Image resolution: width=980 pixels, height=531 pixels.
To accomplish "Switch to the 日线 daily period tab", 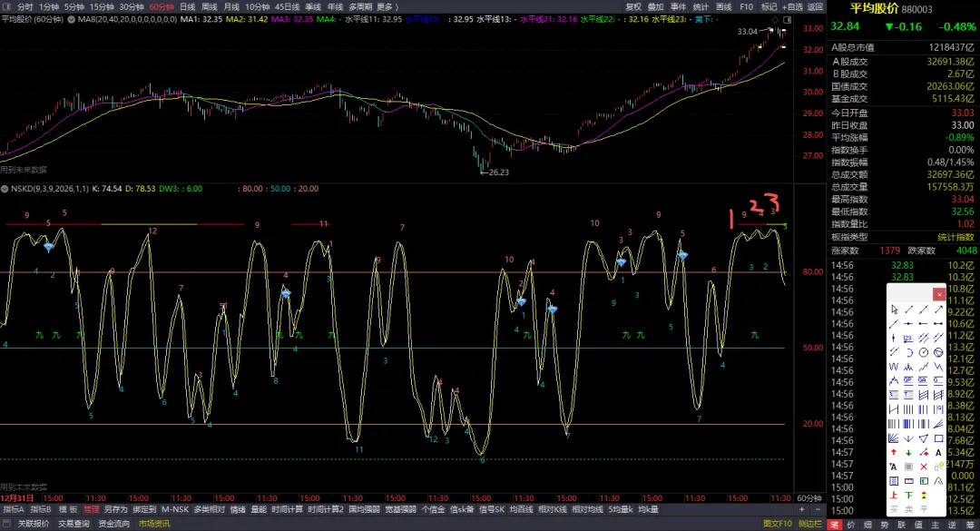I will pyautogui.click(x=188, y=7).
